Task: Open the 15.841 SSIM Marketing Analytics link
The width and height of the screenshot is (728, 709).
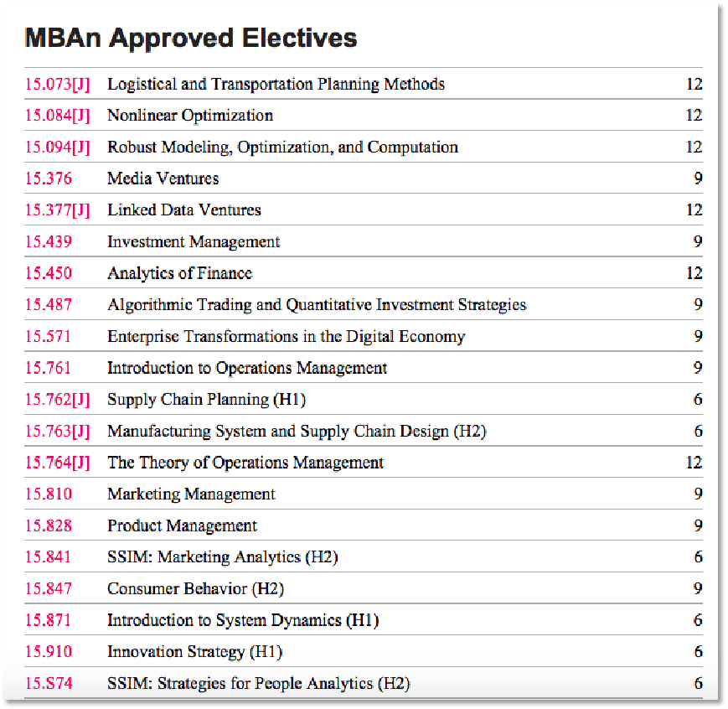Action: [x=48, y=557]
